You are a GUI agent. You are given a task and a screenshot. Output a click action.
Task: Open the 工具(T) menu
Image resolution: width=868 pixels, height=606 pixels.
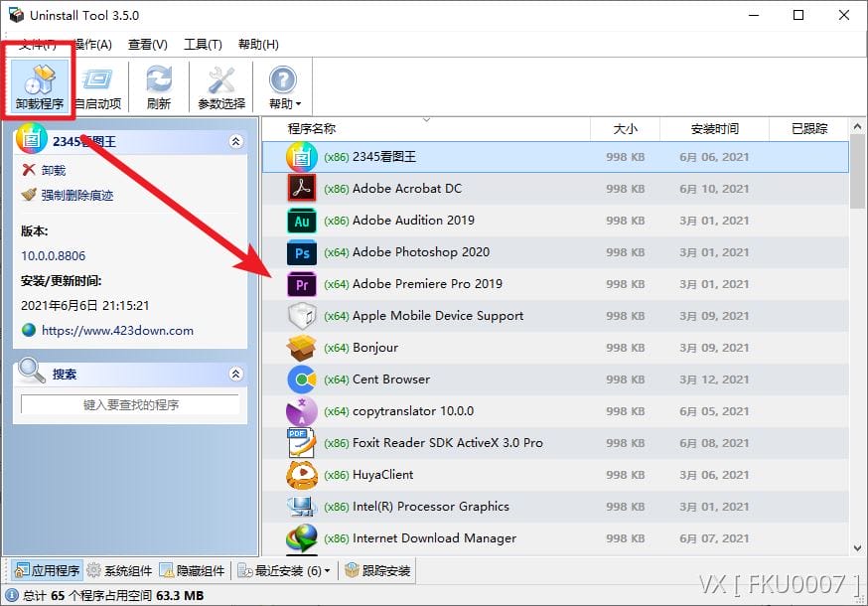coord(203,45)
